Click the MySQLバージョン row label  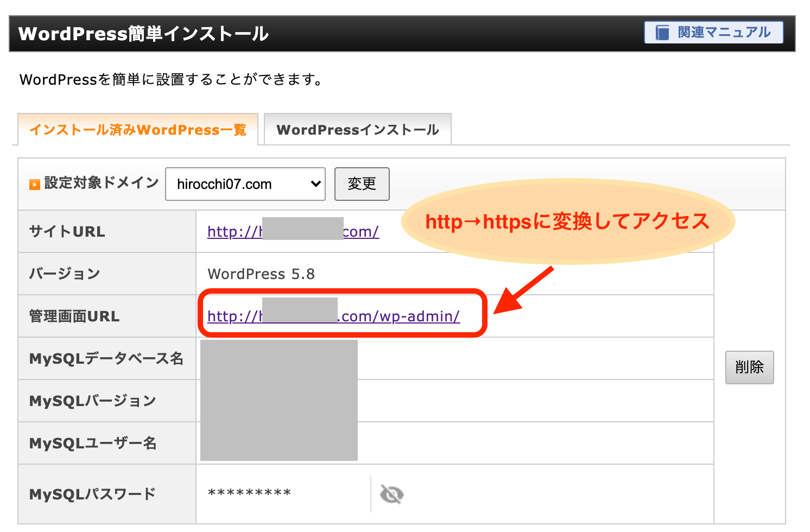coord(93,401)
